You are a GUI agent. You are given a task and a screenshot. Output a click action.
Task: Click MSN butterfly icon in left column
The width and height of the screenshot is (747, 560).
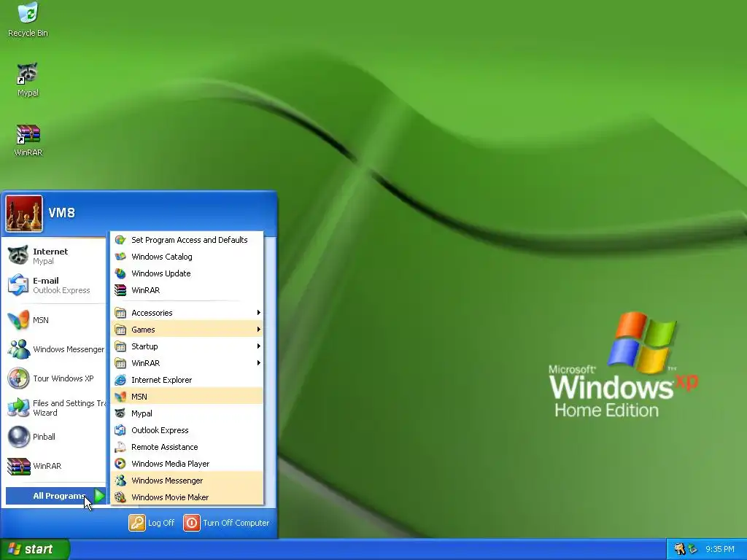18,320
